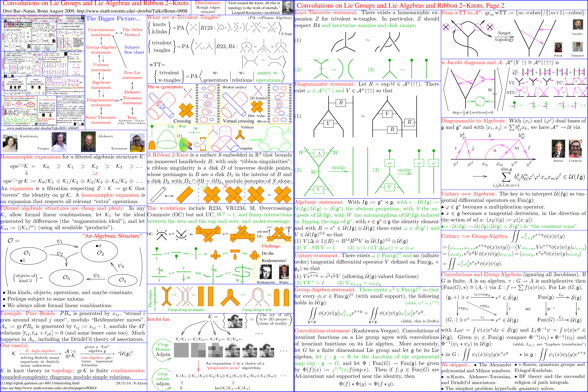Click the 'forget topology' arrow label

(x=504, y=36)
